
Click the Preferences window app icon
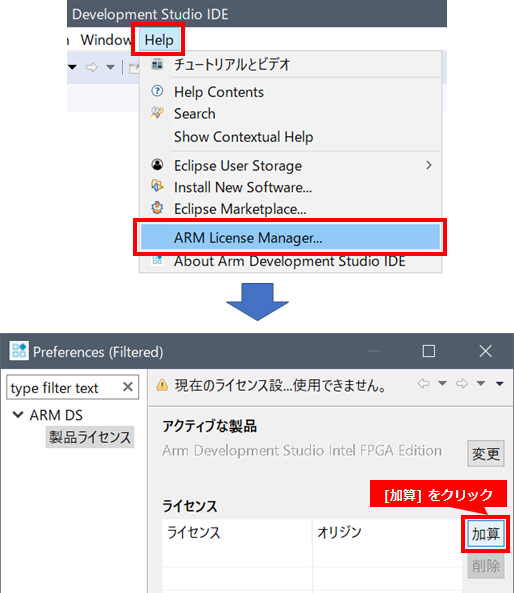pyautogui.click(x=19, y=351)
